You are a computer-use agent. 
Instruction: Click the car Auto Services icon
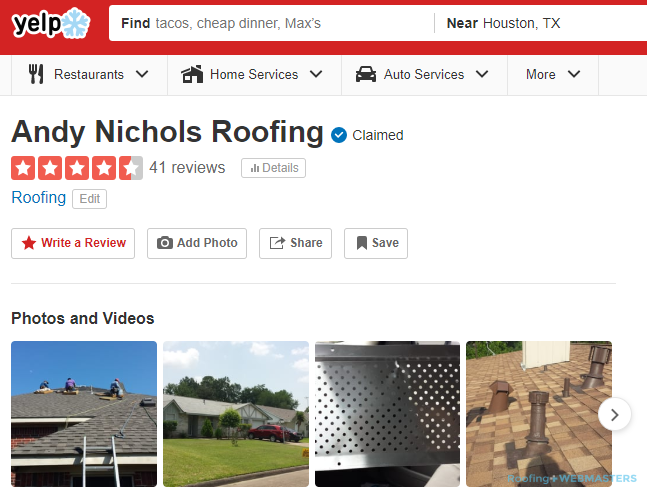[366, 74]
